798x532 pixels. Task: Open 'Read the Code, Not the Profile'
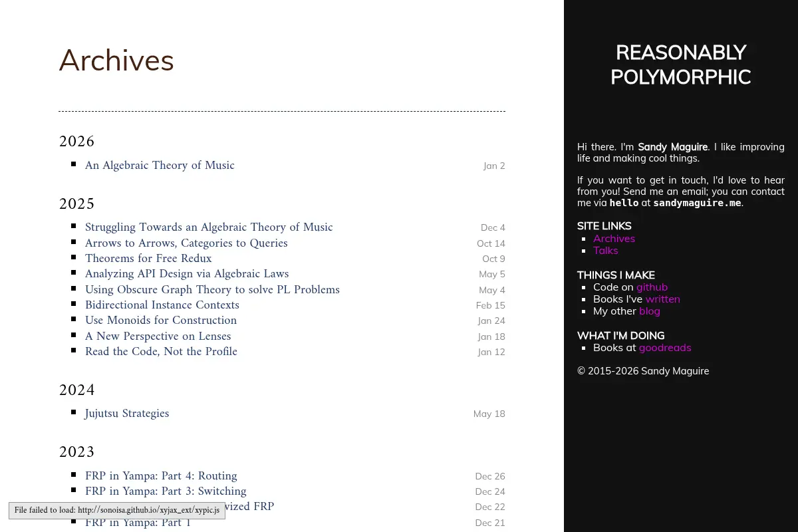(x=161, y=352)
